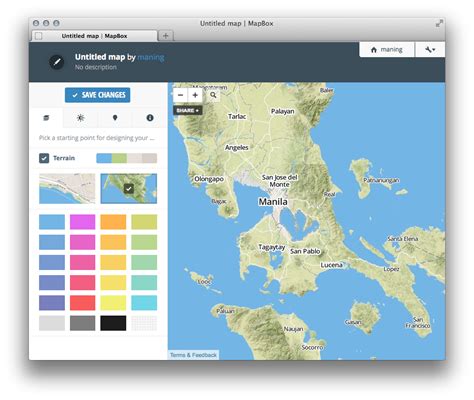This screenshot has width=474, height=400.
Task: Open the Share menu on map
Action: (188, 110)
